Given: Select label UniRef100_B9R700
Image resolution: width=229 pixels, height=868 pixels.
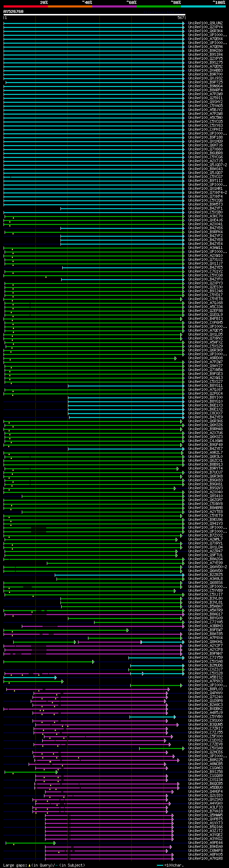Looking at the screenshot, I should click(x=205, y=75).
